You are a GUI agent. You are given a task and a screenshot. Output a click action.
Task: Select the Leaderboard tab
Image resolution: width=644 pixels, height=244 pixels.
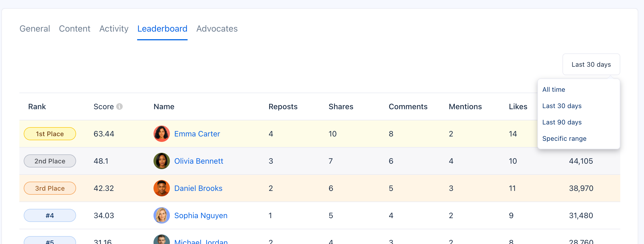(162, 29)
